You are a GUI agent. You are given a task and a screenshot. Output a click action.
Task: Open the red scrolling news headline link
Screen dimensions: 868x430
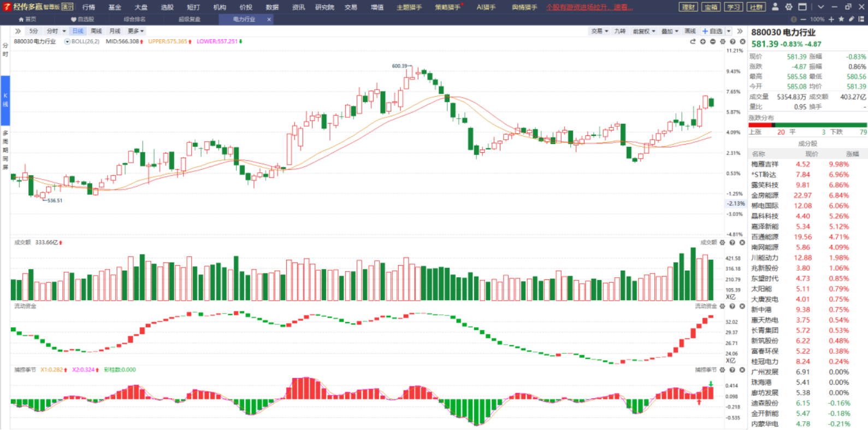pyautogui.click(x=589, y=7)
